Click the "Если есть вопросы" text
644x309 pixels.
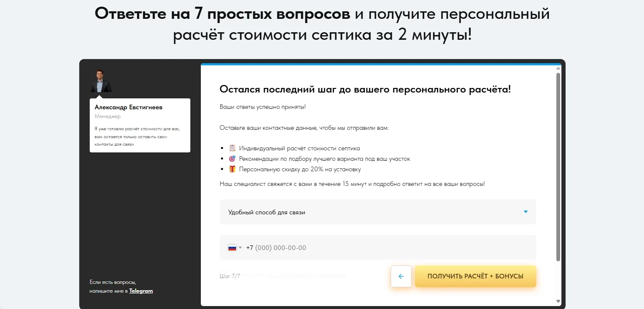point(113,282)
